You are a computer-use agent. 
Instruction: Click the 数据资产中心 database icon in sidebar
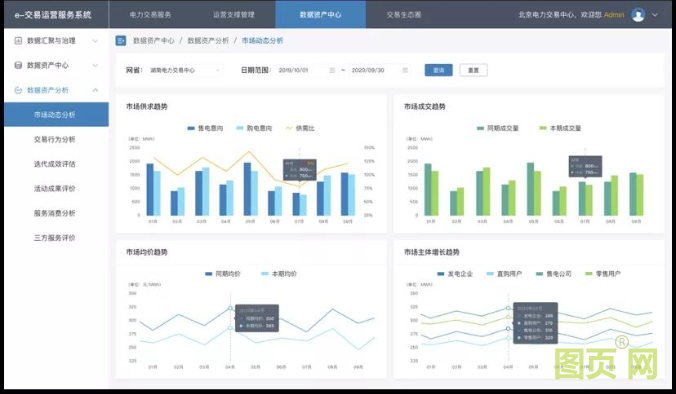point(18,65)
